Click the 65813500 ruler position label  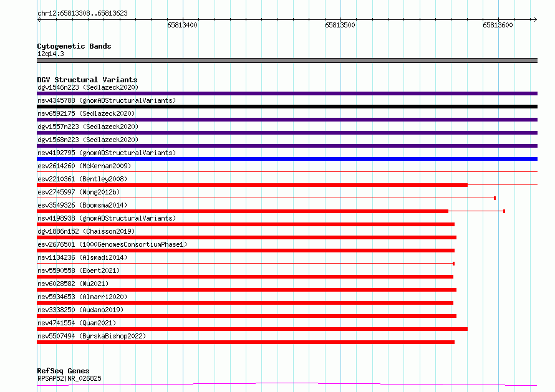[x=340, y=25]
